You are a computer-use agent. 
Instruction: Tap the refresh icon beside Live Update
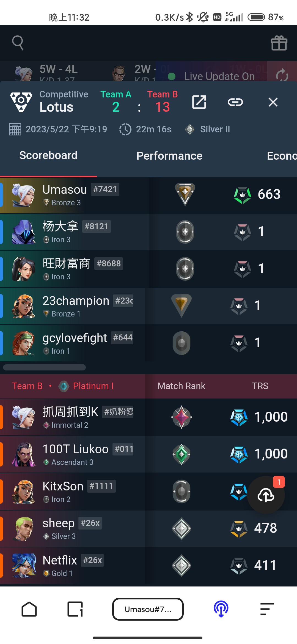tap(282, 75)
